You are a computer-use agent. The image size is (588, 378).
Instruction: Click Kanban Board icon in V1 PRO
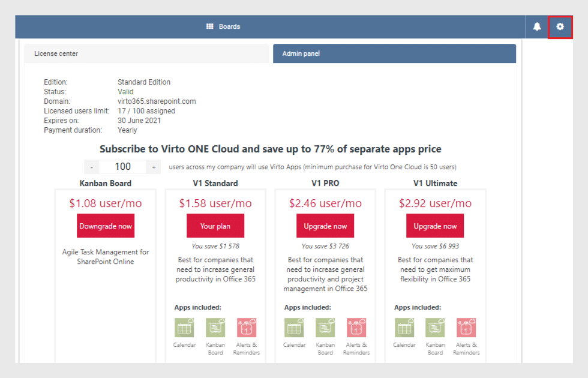pos(325,328)
